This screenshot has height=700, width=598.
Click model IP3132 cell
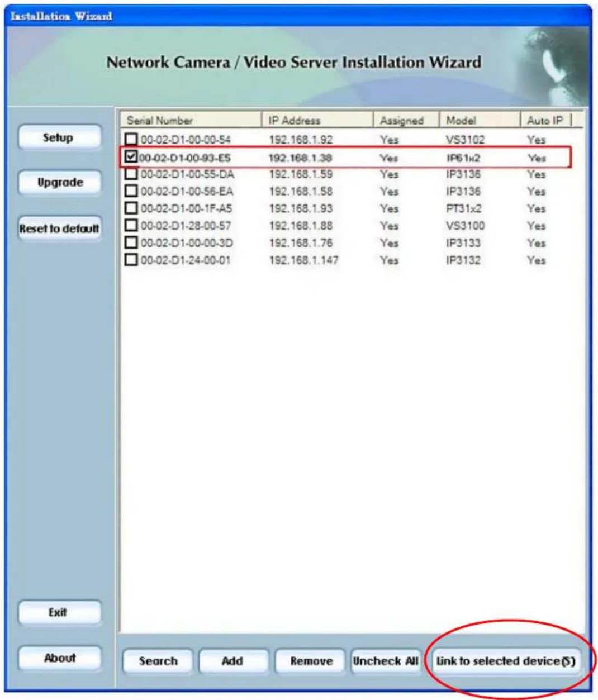463,260
